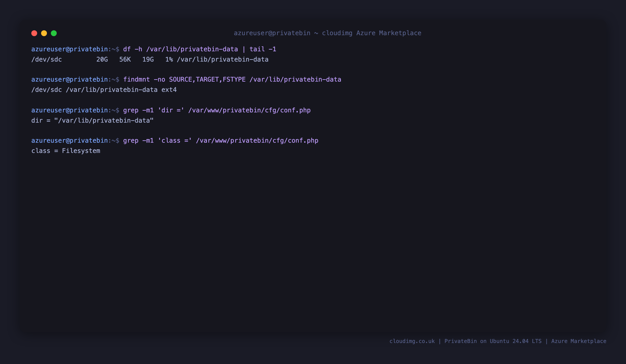Screen dimensions: 626x364
Task: Click the '56K' used value
Action: [x=125, y=60]
